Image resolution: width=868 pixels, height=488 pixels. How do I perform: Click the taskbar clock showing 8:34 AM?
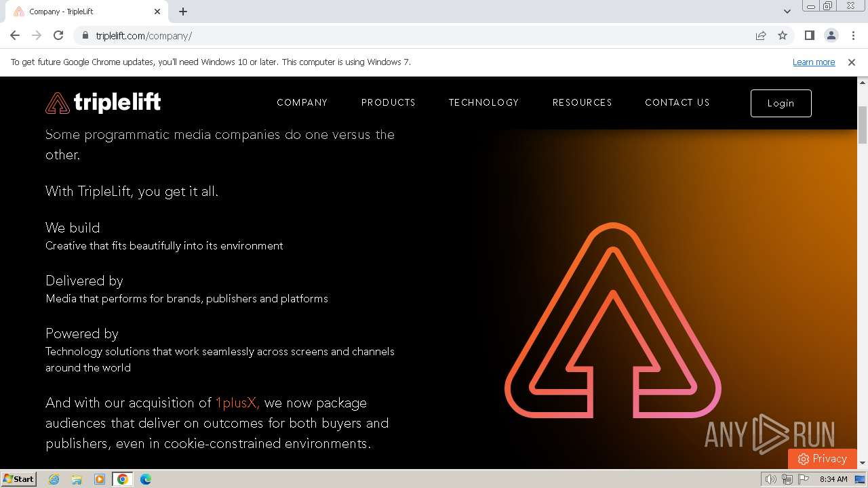coord(833,479)
